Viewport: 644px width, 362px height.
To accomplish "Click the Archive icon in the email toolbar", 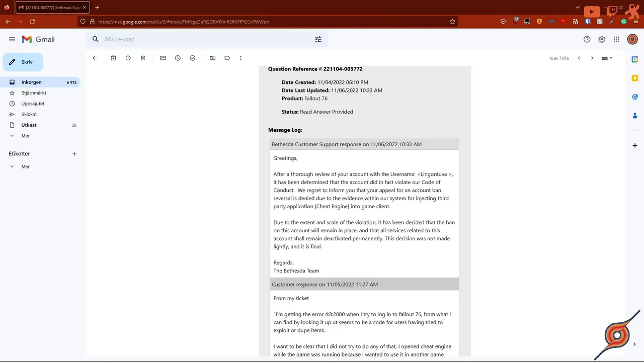I will [113, 58].
